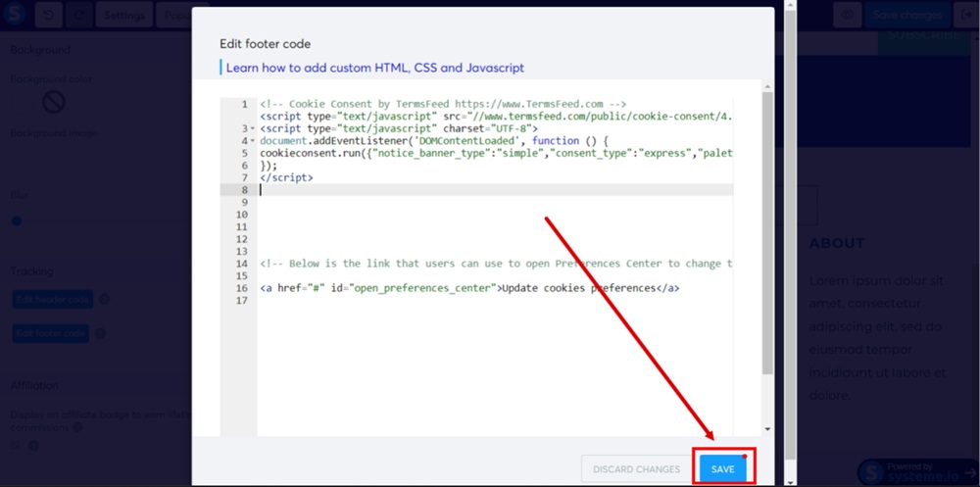Place cursor on empty line 8
This screenshot has width=980, height=487.
pyautogui.click(x=496, y=190)
